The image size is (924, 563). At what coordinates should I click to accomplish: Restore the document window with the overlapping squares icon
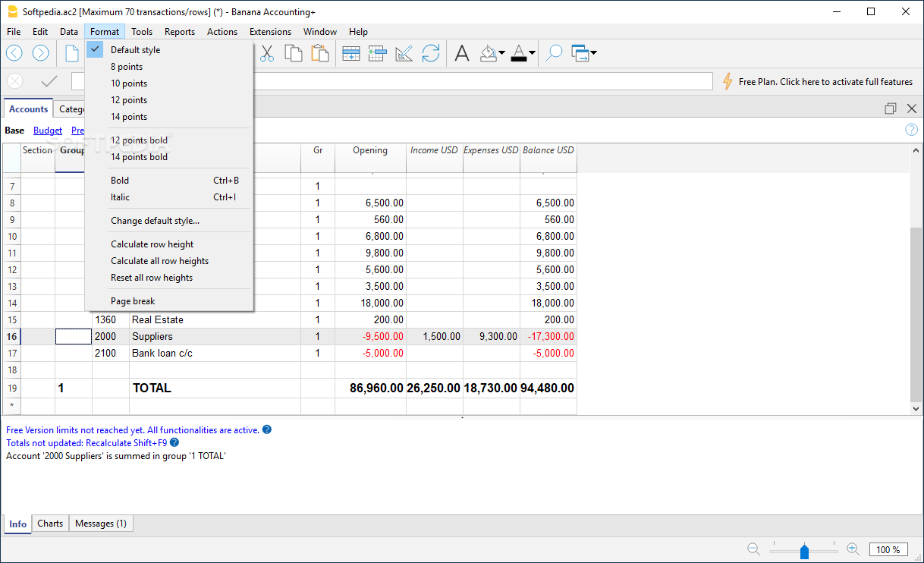click(x=891, y=109)
